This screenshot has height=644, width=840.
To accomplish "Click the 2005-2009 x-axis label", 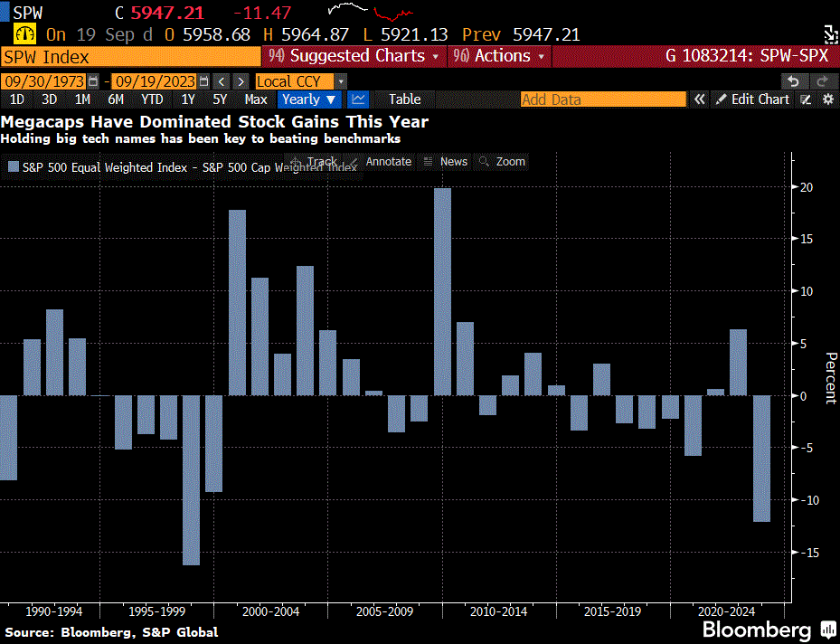I will (384, 611).
